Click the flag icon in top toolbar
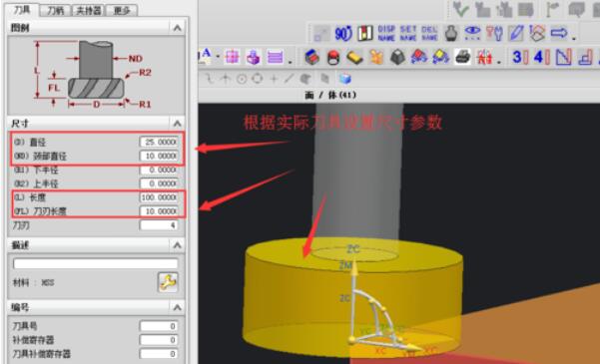 click(x=552, y=9)
